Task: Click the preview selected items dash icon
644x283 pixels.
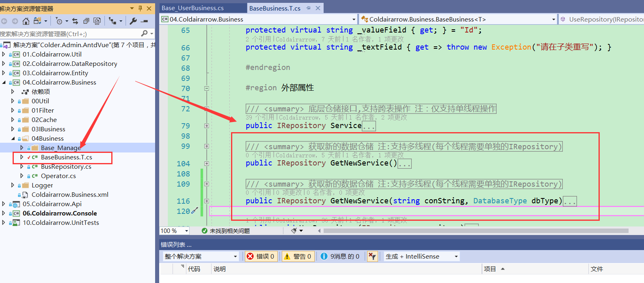Action: pos(144,21)
